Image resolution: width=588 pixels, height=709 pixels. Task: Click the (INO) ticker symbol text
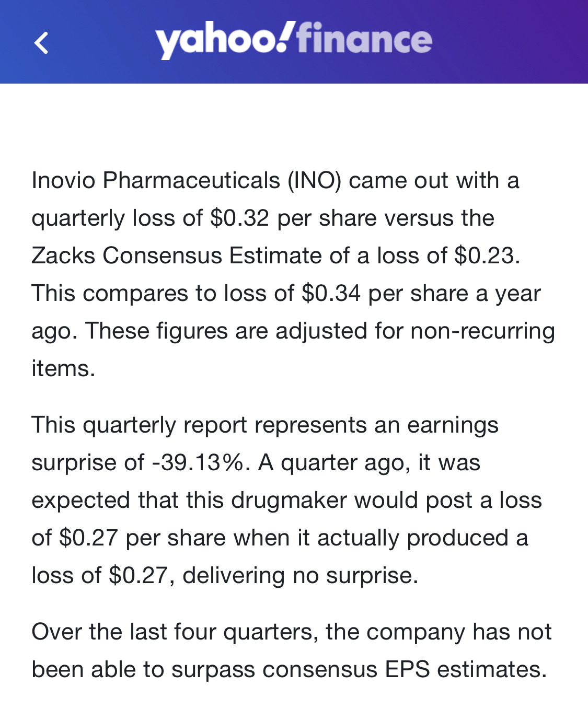coord(314,181)
